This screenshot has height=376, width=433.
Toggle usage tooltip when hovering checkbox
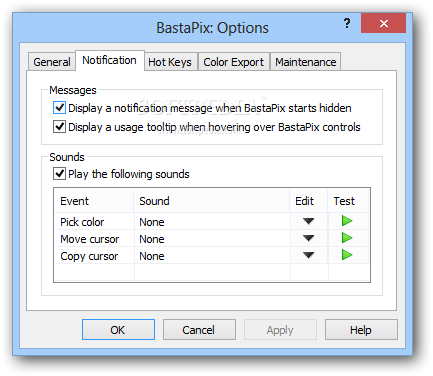pyautogui.click(x=59, y=127)
